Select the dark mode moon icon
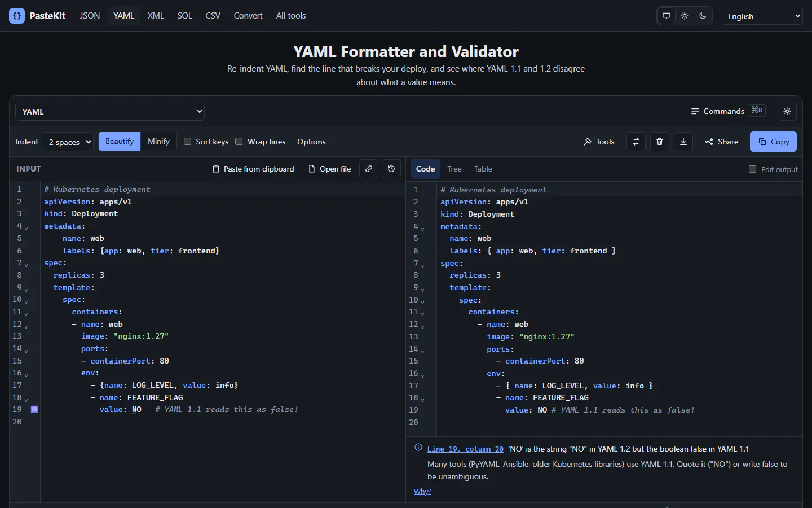Viewport: 812px width, 508px height. 703,16
